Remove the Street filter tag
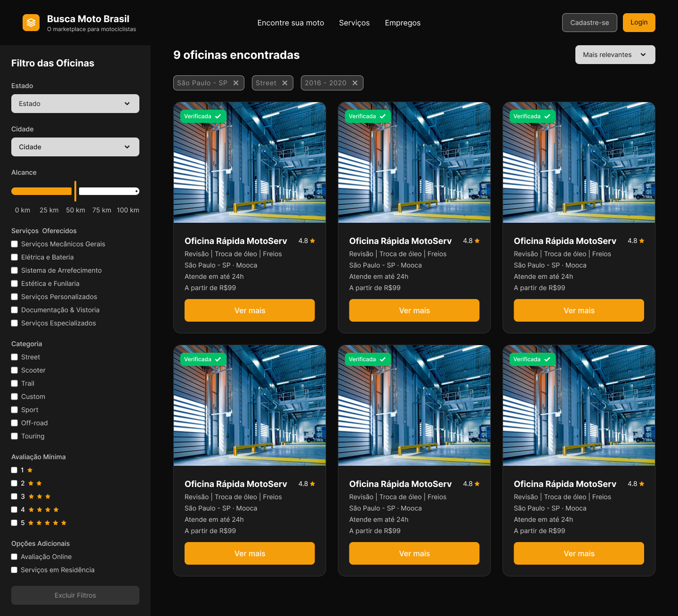 (285, 83)
